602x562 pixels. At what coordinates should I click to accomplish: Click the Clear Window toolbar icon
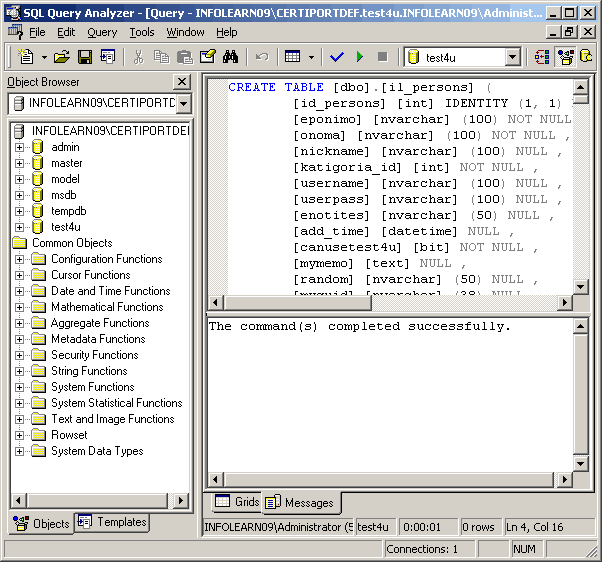click(208, 57)
